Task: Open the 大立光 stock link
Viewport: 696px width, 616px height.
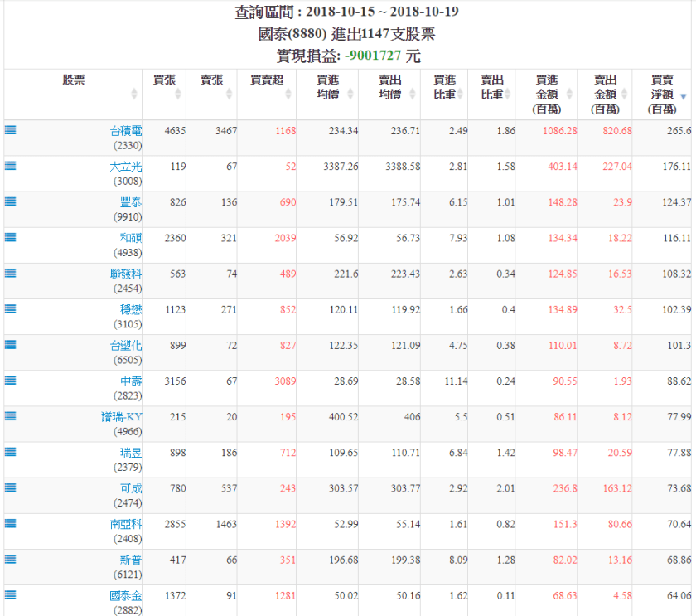Action: (x=126, y=167)
